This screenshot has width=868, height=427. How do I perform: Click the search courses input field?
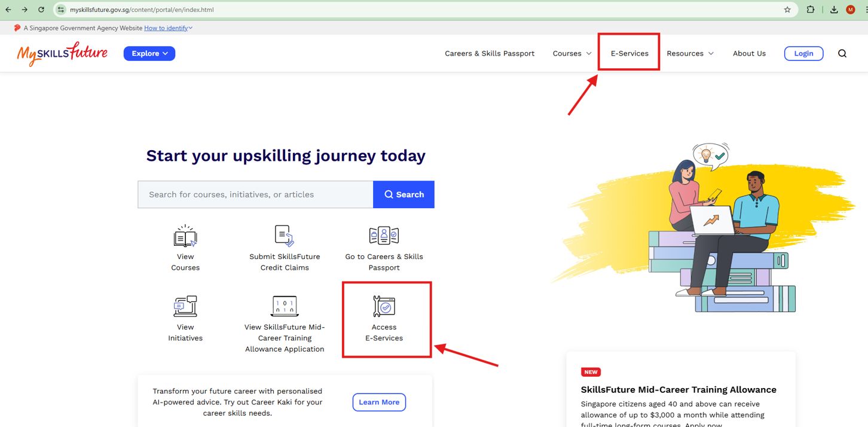tap(255, 194)
